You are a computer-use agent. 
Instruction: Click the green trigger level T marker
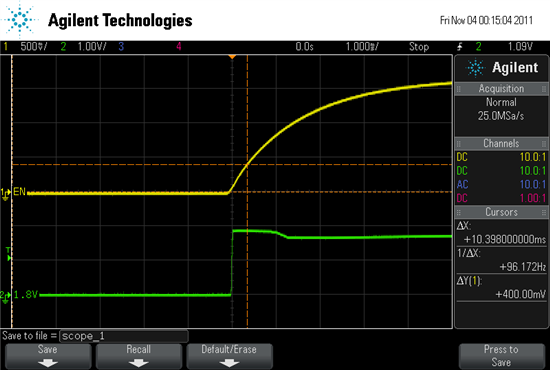point(8,254)
